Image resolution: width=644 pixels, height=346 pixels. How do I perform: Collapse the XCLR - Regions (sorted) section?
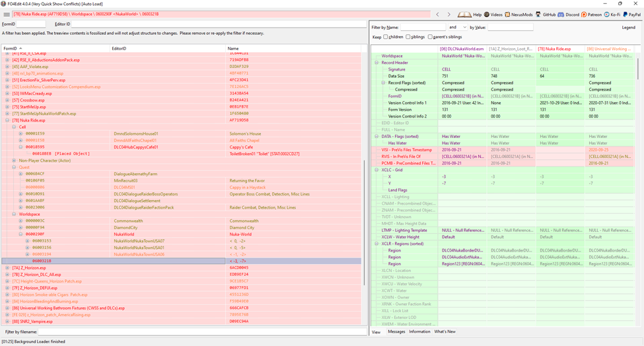tap(376, 244)
